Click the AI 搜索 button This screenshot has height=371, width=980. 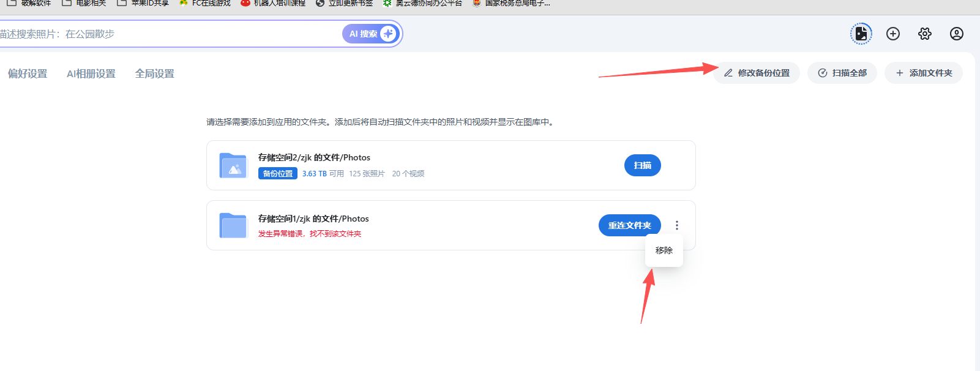pos(370,34)
